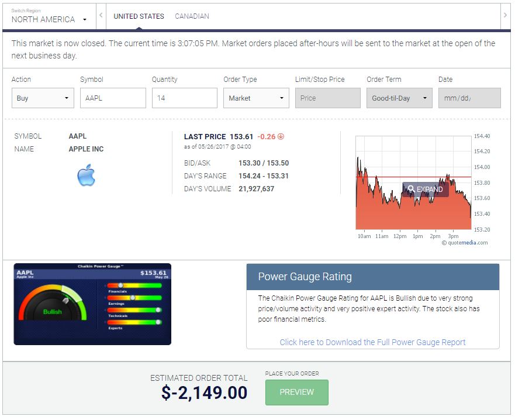Click the Date mm/dd field
The image size is (515, 420).
click(469, 98)
